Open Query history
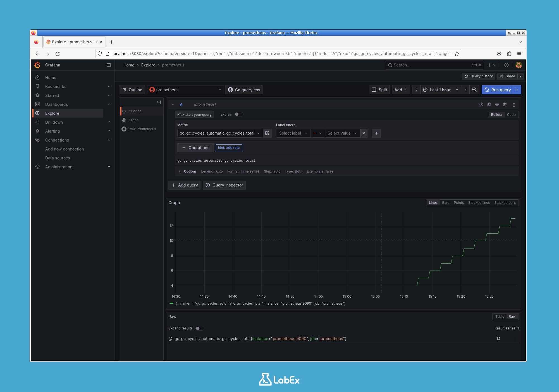 [478, 76]
